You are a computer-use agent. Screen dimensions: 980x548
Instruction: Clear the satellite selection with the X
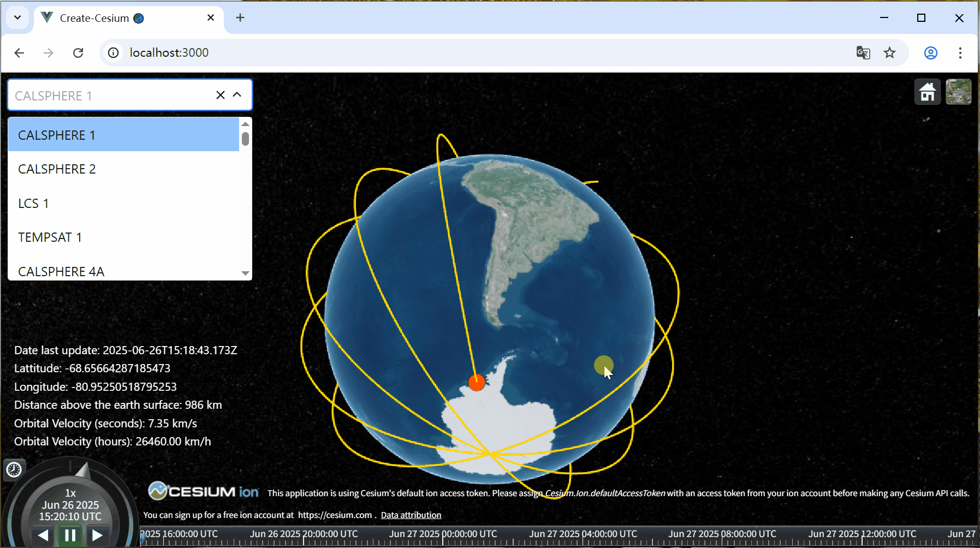(221, 95)
